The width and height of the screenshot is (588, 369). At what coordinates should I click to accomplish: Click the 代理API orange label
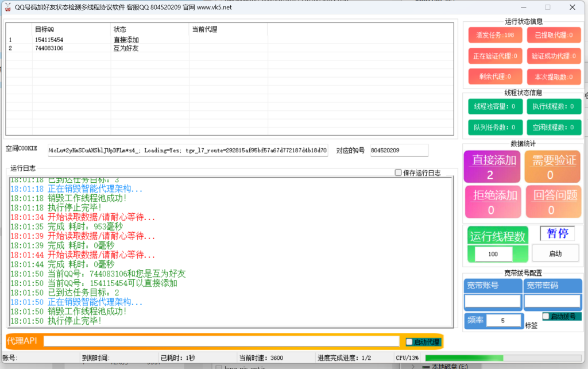click(22, 340)
